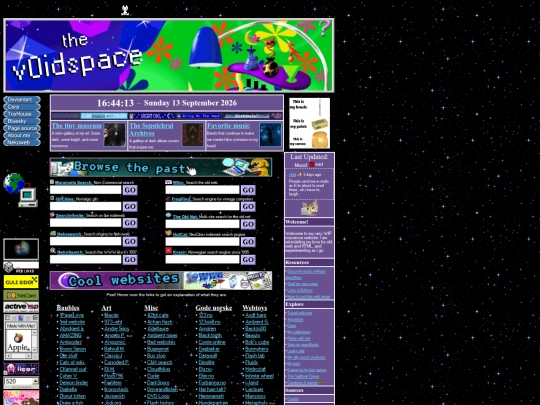Screen dimensions: 540x405
Task: Open The Sepulchral Archives thumbnail image
Action: (193, 135)
